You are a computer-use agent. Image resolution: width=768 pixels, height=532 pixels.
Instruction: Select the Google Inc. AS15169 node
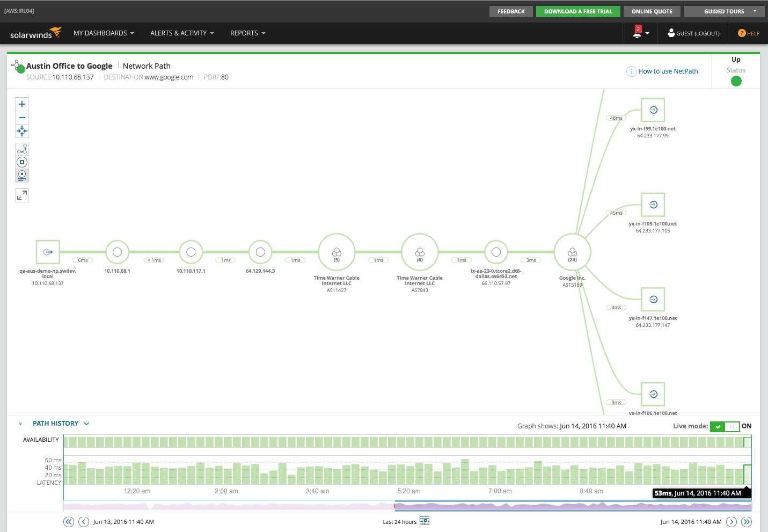pyautogui.click(x=573, y=252)
